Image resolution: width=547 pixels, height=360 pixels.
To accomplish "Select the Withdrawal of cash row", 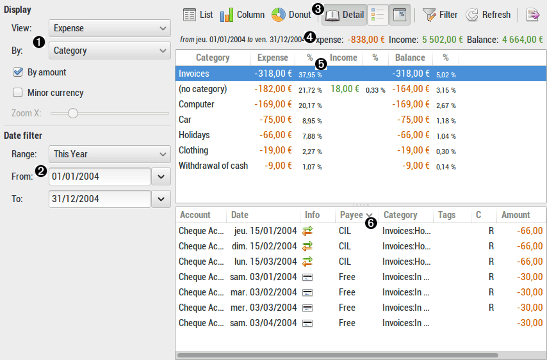I will (x=361, y=166).
